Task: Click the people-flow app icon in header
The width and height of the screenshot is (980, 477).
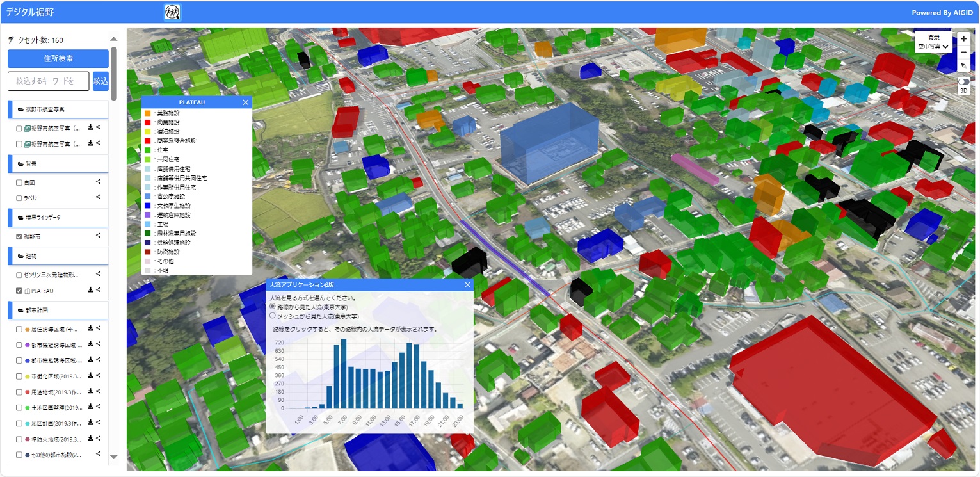Action: click(172, 12)
